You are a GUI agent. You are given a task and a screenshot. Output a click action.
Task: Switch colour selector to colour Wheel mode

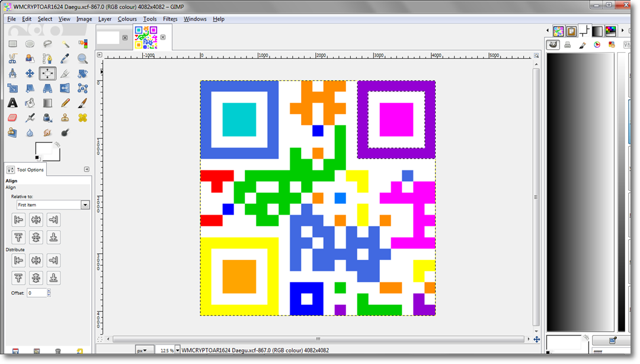[x=597, y=45]
